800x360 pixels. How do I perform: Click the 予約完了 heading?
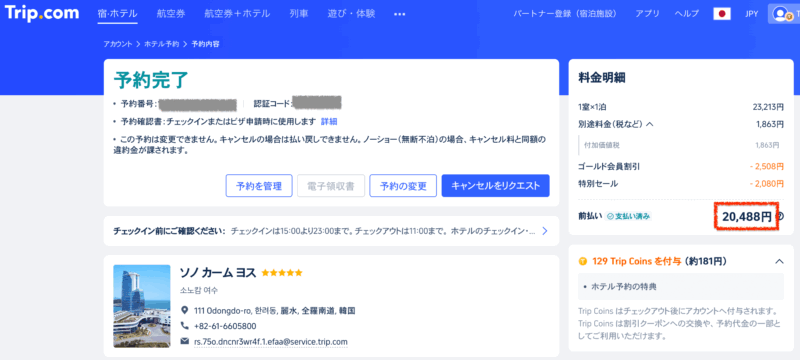(151, 80)
